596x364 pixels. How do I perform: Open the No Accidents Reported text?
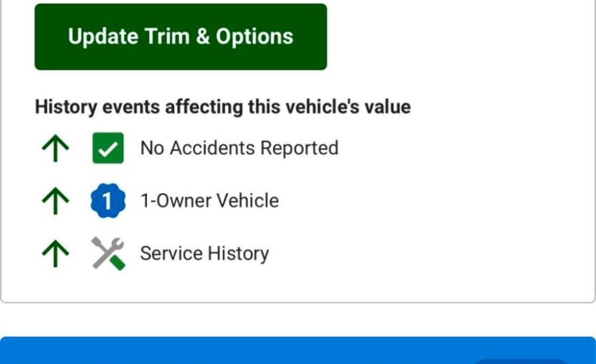[239, 148]
